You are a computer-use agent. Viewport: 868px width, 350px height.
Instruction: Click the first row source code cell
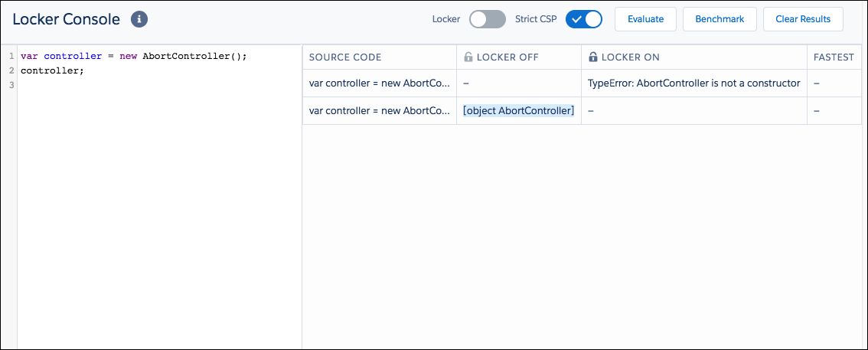click(379, 83)
